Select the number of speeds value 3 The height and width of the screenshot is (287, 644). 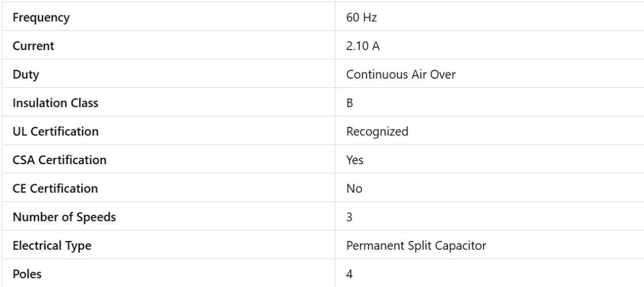pos(349,217)
